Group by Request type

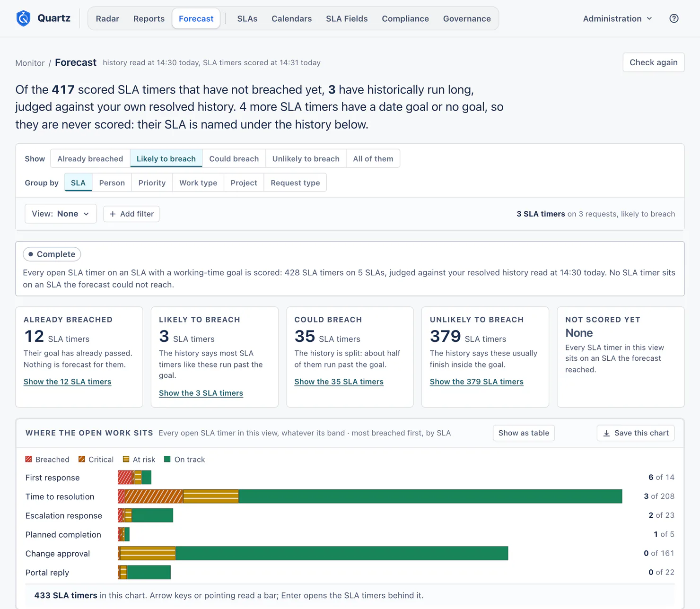point(295,183)
